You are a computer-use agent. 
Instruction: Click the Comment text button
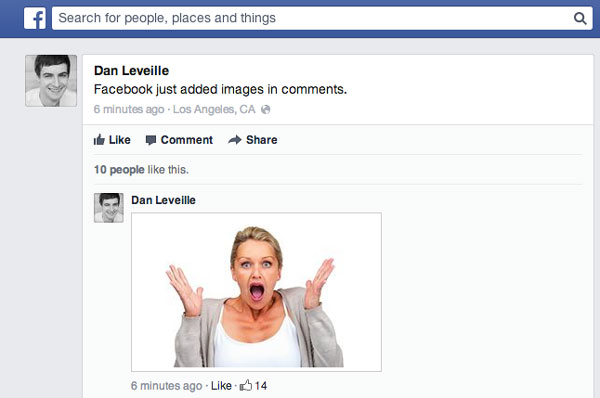(187, 140)
